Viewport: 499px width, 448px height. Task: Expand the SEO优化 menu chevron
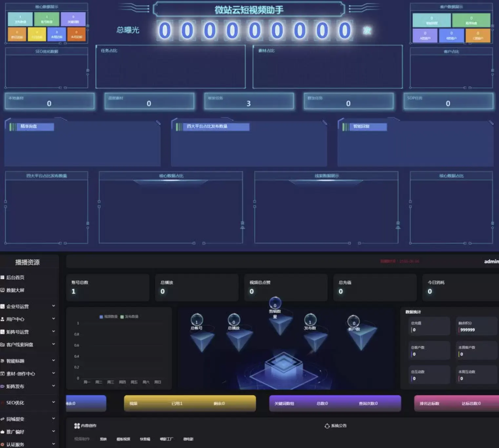point(53,402)
